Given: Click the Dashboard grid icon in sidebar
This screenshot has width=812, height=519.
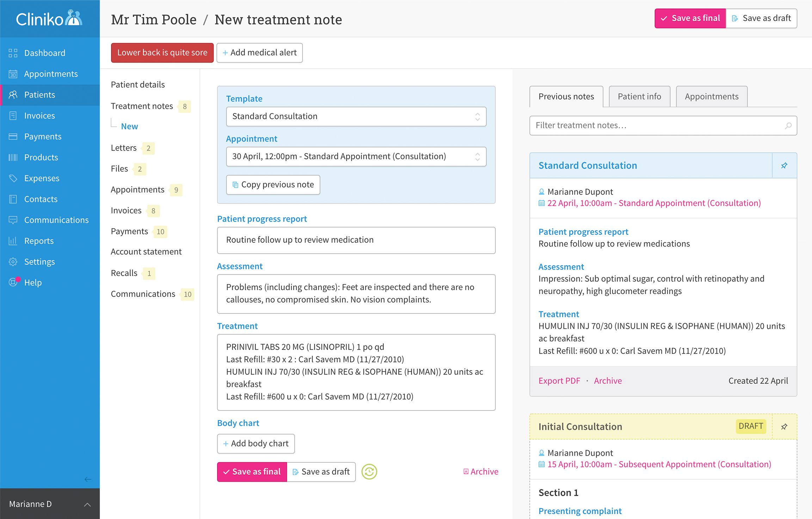Looking at the screenshot, I should (13, 53).
